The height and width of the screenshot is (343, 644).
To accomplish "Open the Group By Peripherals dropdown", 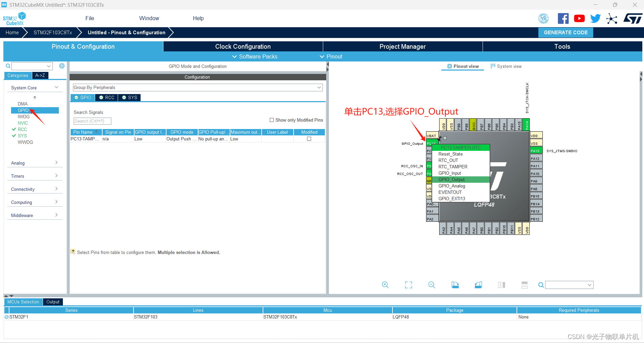I will pos(198,87).
